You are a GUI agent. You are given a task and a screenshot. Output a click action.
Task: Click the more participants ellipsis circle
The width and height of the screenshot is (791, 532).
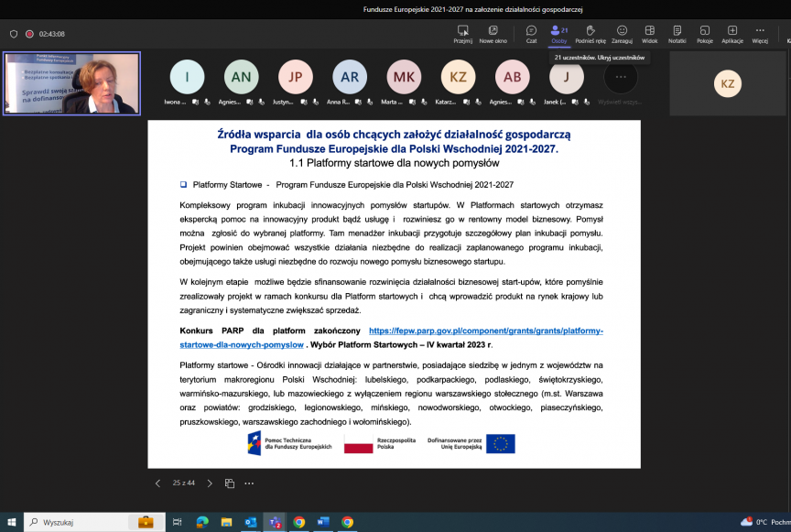click(621, 77)
